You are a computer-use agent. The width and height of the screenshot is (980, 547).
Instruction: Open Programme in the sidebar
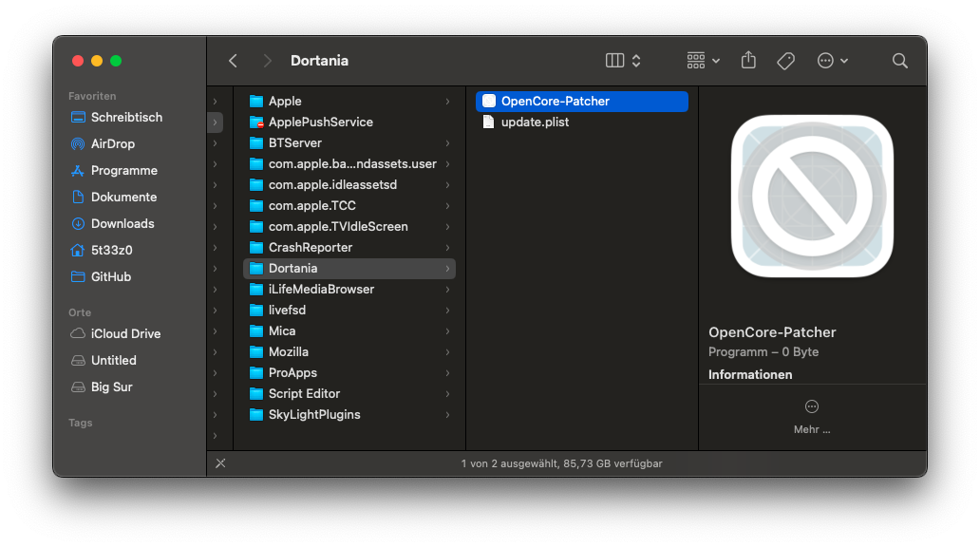pos(123,171)
